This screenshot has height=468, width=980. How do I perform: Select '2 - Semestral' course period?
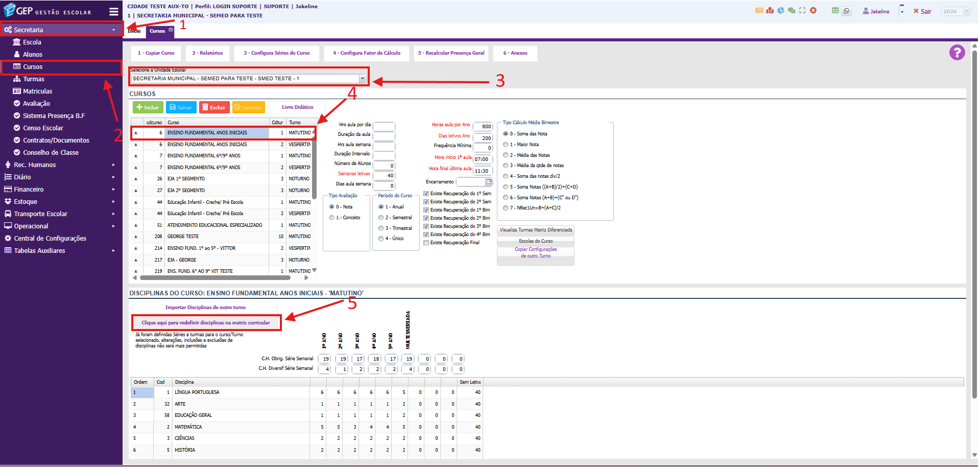coord(381,218)
